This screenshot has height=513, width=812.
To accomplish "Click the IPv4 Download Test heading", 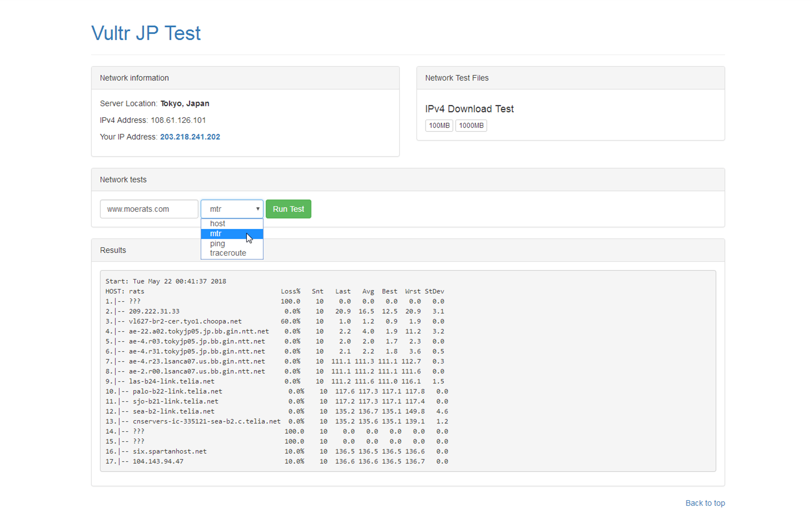I will coord(469,109).
